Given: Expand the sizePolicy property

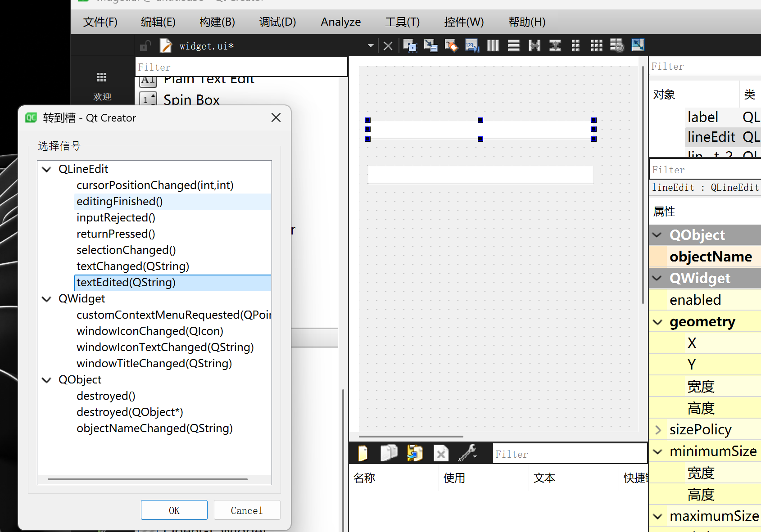Looking at the screenshot, I should (x=658, y=430).
